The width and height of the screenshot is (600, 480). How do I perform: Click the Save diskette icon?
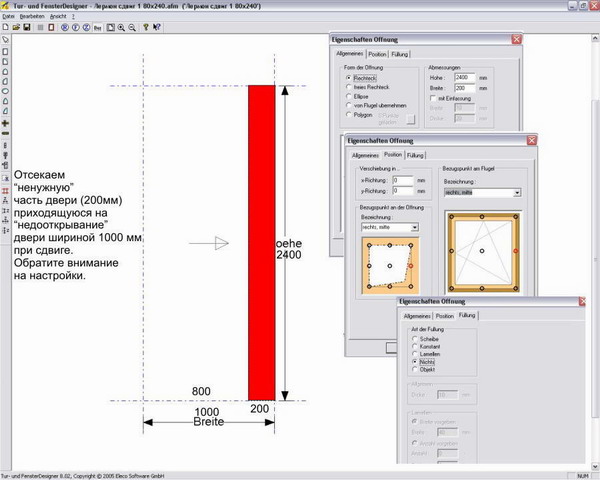pyautogui.click(x=26, y=27)
